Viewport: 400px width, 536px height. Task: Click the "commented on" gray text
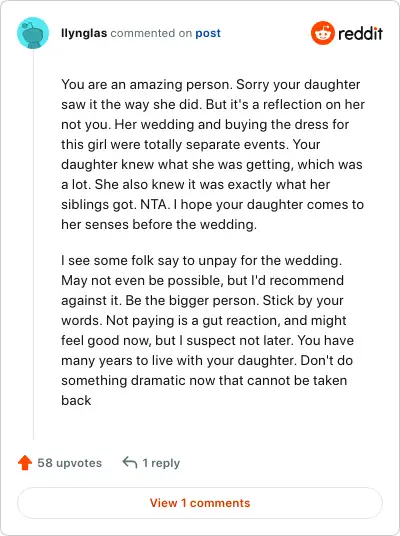click(x=151, y=33)
